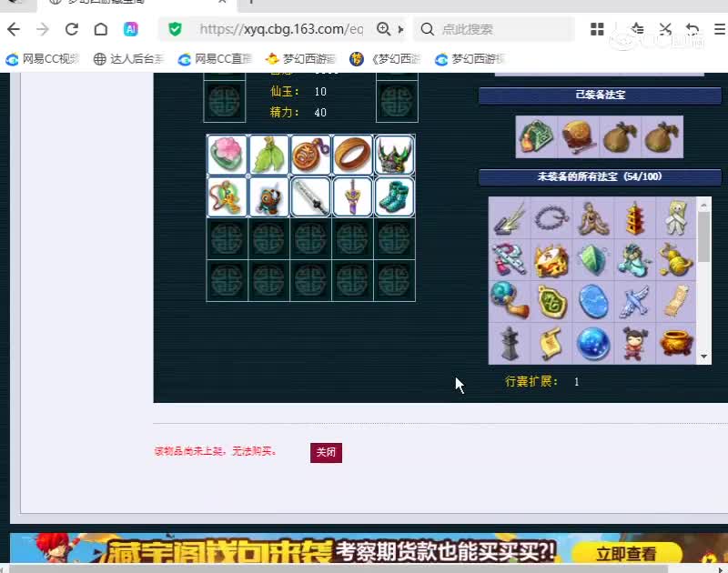The image size is (728, 573).
Task: Open the bookmark with the yellow duck icon
Action: tap(301, 59)
